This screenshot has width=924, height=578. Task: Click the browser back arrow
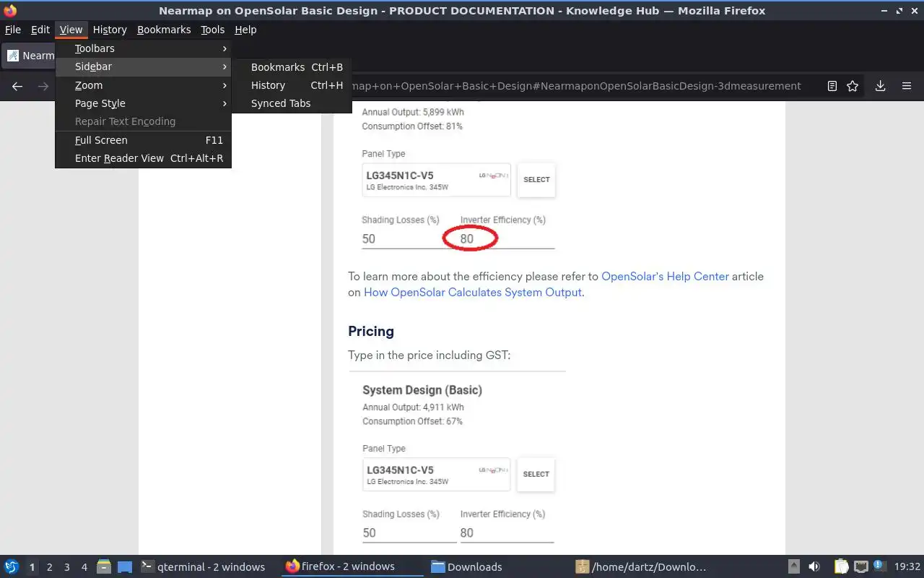point(17,86)
